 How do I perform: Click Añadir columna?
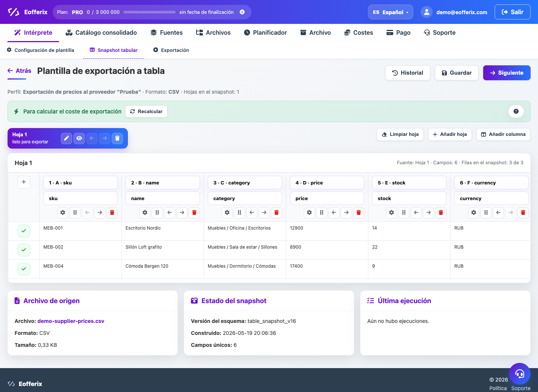(x=503, y=134)
